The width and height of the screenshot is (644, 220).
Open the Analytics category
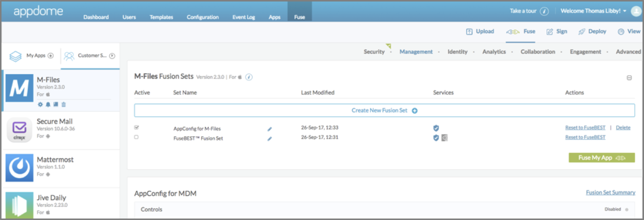pos(494,52)
